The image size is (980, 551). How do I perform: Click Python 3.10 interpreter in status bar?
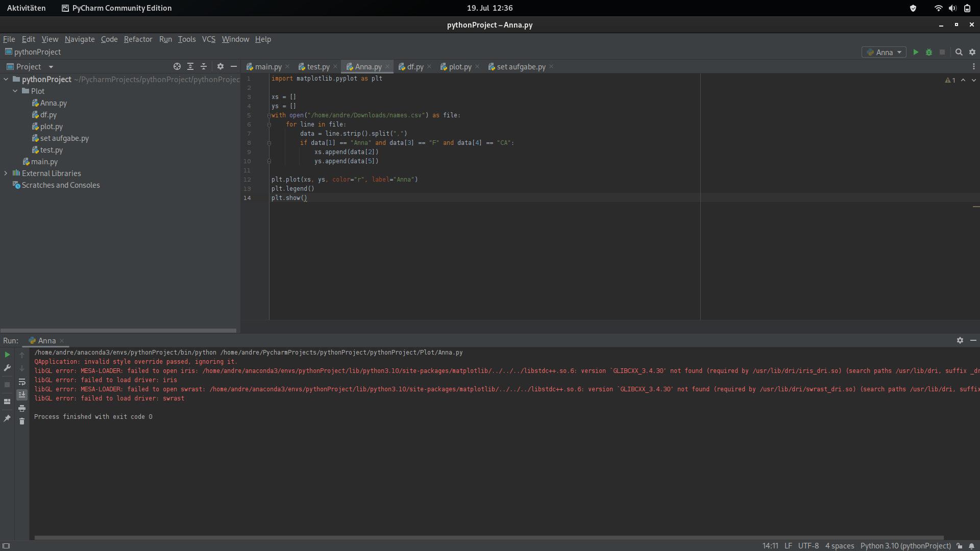pyautogui.click(x=905, y=546)
